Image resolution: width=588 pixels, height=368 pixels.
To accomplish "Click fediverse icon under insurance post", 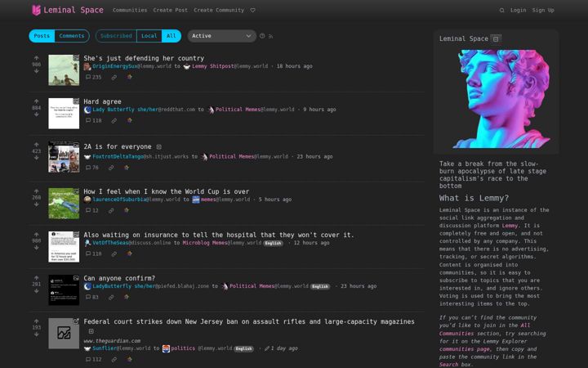I will 129,254.
